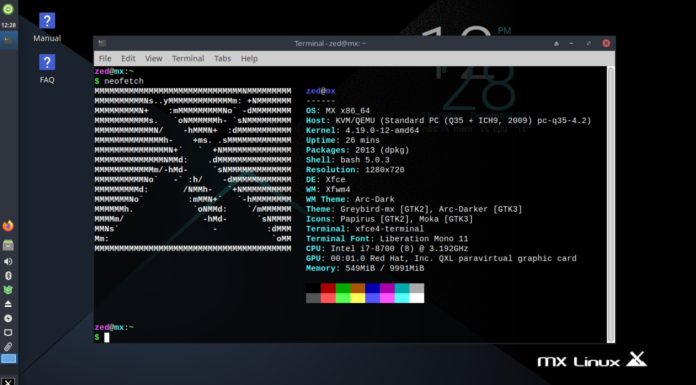Click the 'WM: Xfwm4' line
Image resolution: width=696 pixels, height=385 pixels.
[328, 190]
